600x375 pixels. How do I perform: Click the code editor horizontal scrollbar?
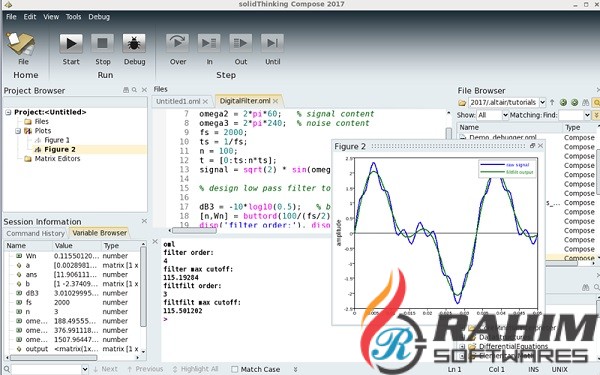(x=194, y=231)
